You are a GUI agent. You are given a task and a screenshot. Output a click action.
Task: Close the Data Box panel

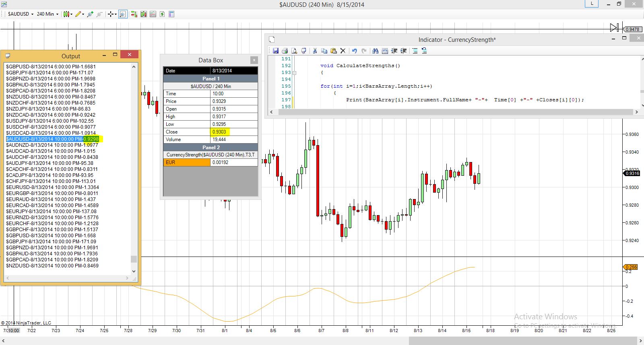254,60
